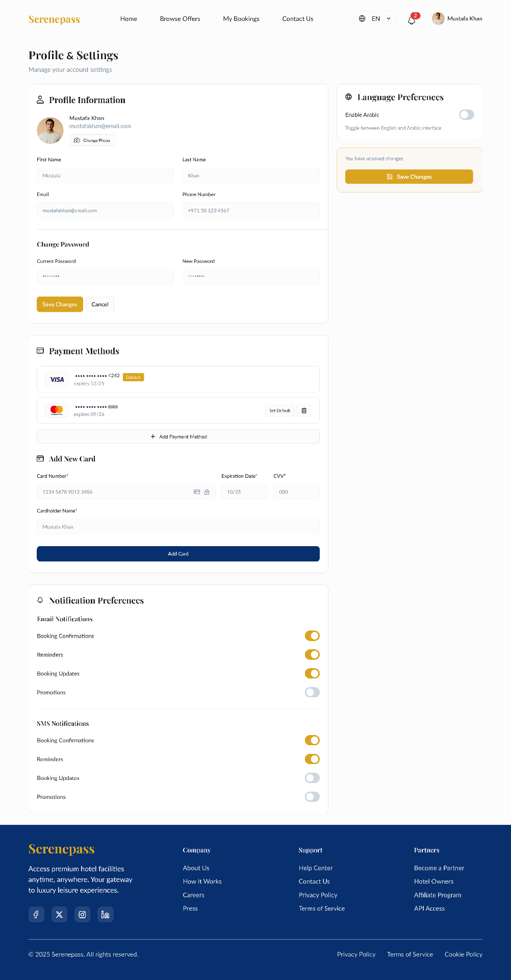511x980 pixels.
Task: Click the Card Number input field
Action: pos(126,492)
